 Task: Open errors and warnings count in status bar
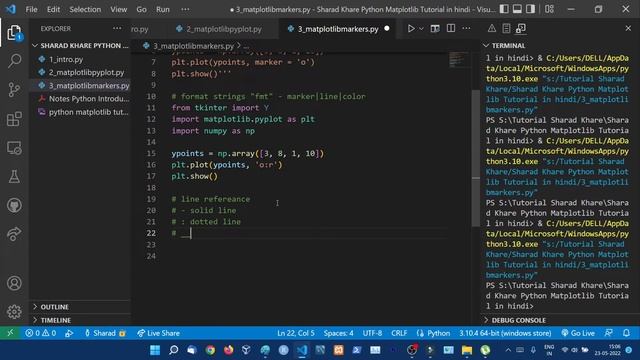coord(40,333)
